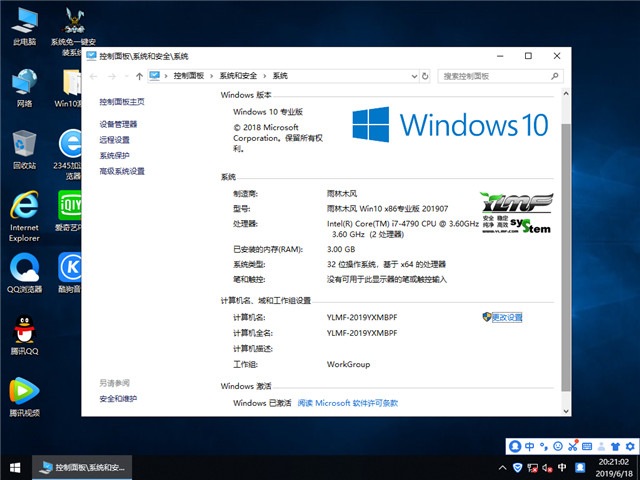Viewport: 640px width, 480px height.
Task: Select the 3.00 GB RAM value
Action: (341, 249)
